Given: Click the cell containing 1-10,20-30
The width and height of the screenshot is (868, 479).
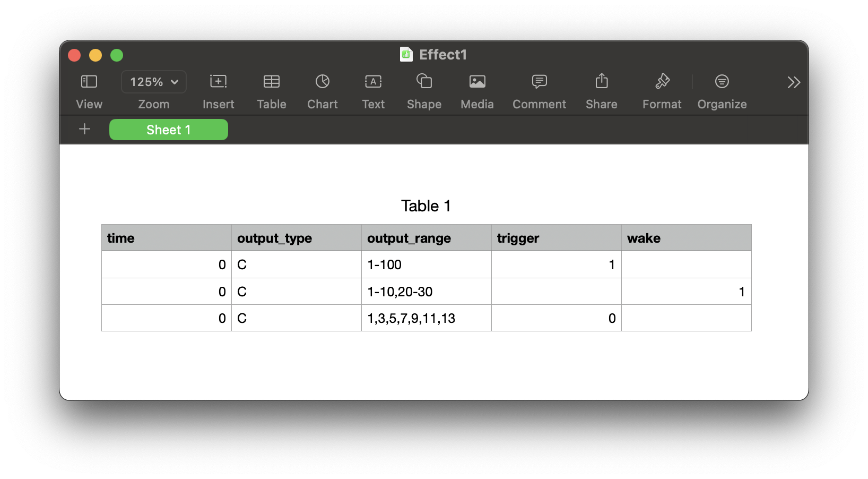Looking at the screenshot, I should click(x=400, y=291).
